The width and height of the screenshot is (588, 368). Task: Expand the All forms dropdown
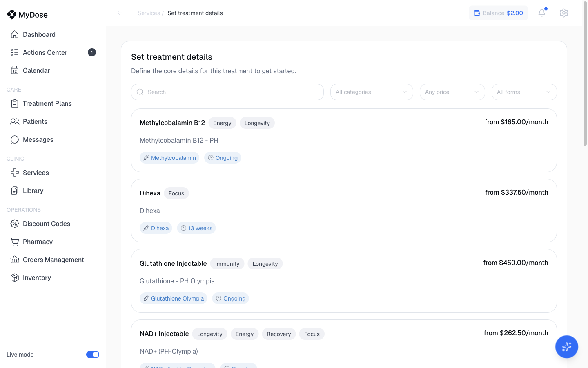click(524, 92)
